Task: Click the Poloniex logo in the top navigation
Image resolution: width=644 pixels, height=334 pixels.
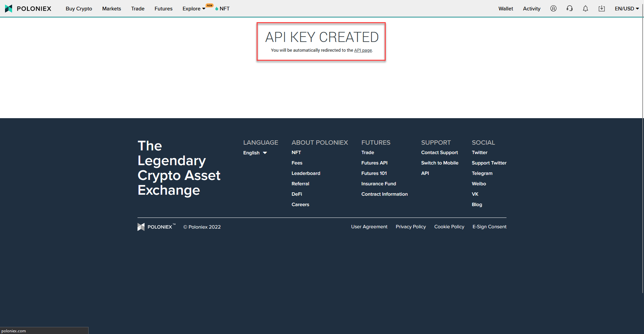Action: click(28, 8)
